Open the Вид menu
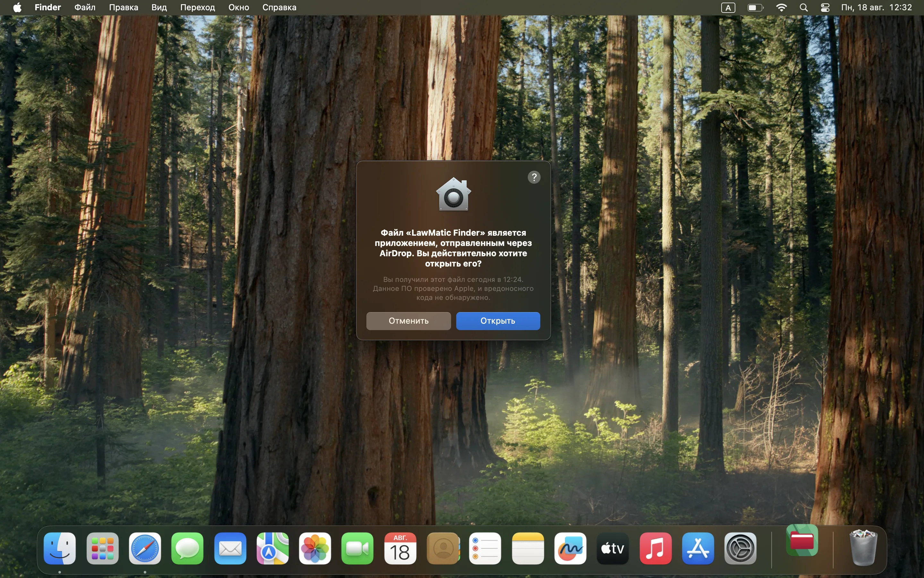The height and width of the screenshot is (578, 924). click(159, 8)
